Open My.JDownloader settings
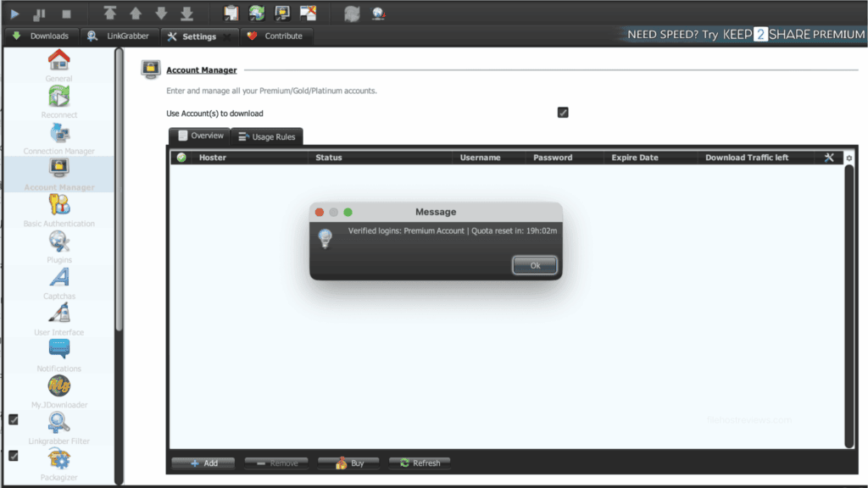 click(58, 392)
